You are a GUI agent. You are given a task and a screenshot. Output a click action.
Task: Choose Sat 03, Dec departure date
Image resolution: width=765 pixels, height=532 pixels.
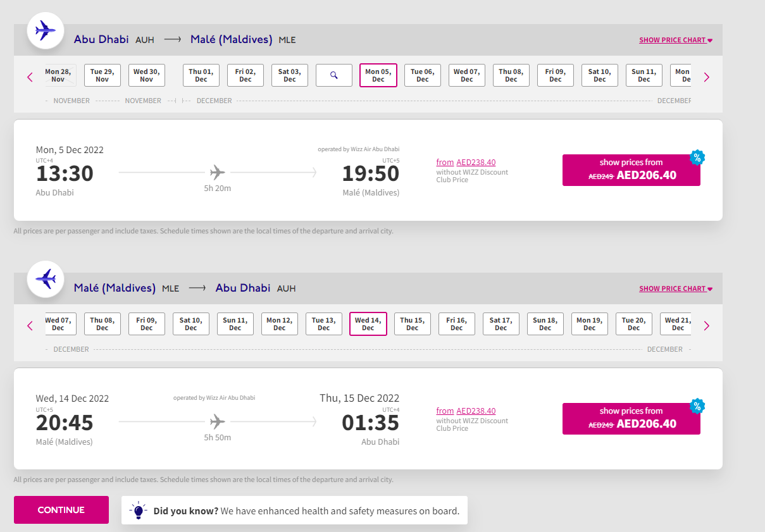pos(290,75)
